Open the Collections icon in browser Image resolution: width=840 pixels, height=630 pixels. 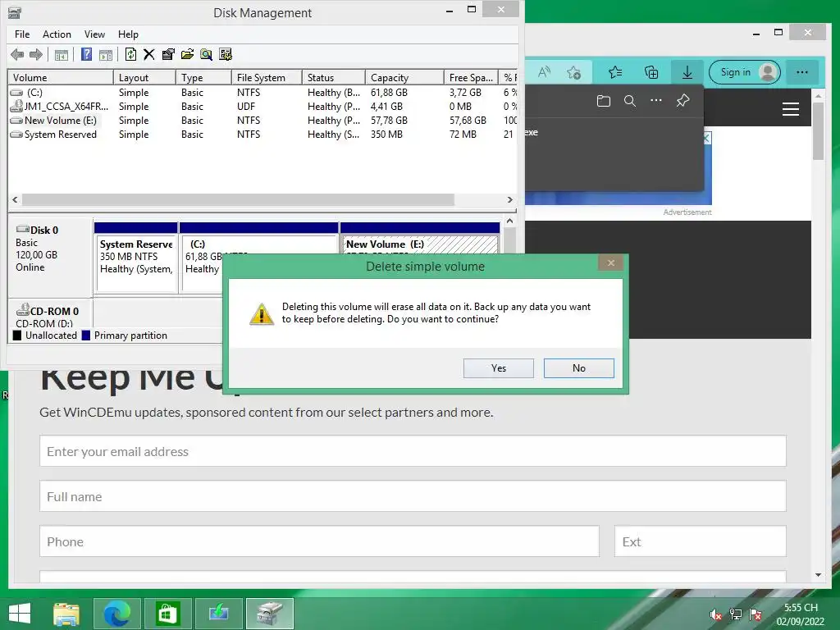click(x=651, y=72)
